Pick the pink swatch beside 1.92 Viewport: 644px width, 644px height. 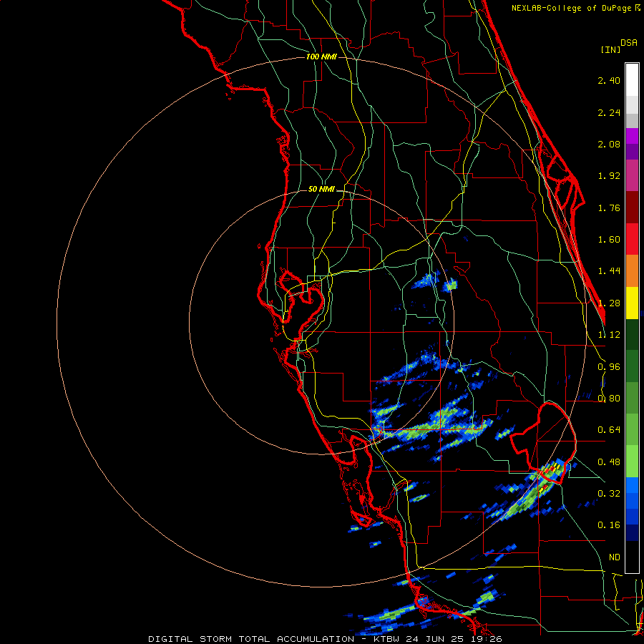click(632, 176)
